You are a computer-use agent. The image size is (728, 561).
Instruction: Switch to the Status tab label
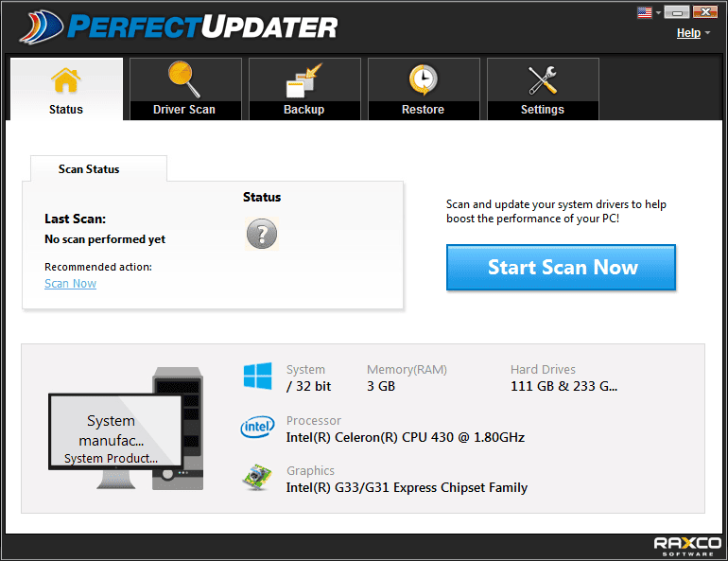(66, 110)
